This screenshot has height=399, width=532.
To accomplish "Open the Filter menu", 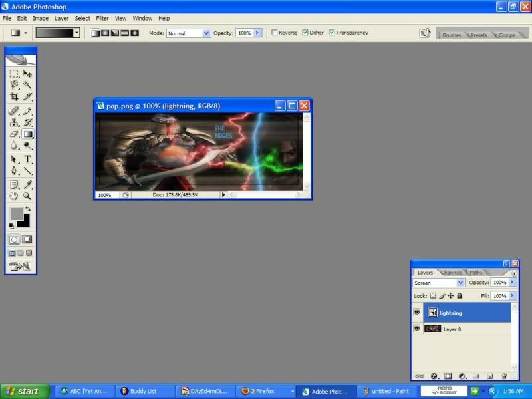I will point(102,19).
